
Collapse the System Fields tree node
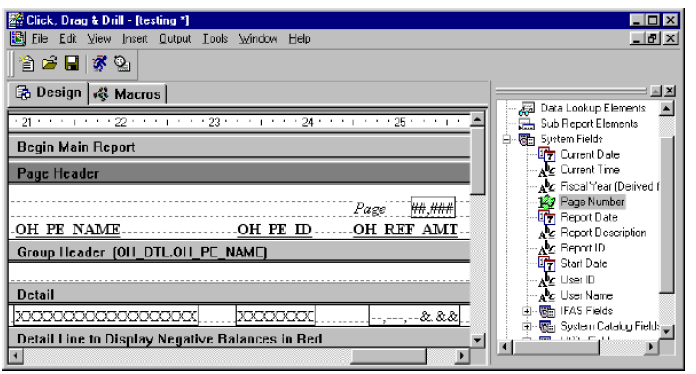[506, 140]
